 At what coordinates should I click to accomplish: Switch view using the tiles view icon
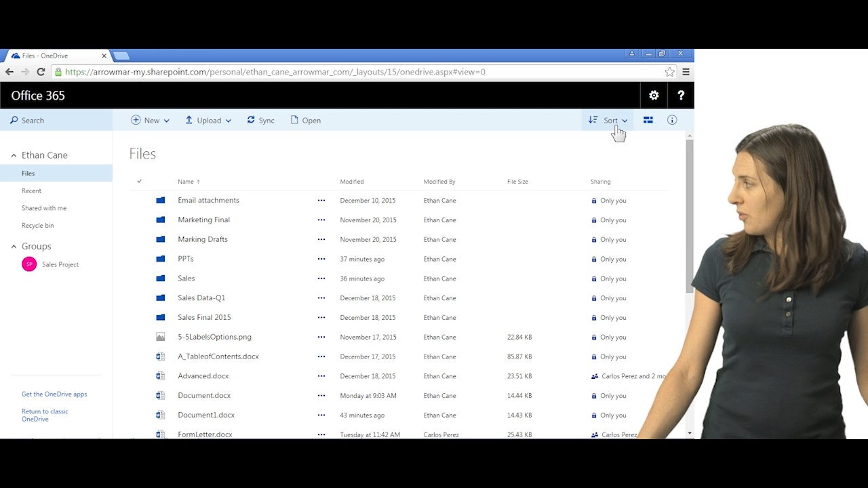(648, 120)
